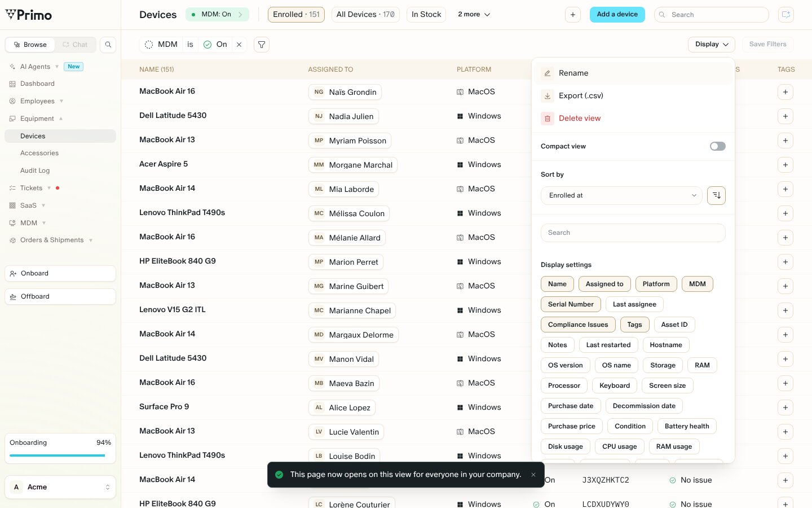Reverse the sort direction icon
The width and height of the screenshot is (812, 508).
coord(716,195)
